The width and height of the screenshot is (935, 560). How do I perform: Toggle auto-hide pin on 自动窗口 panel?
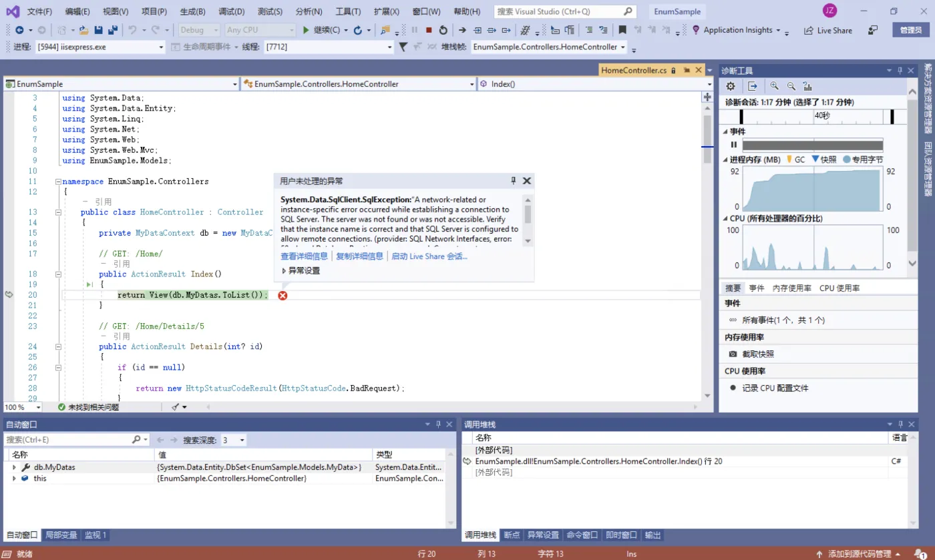click(x=438, y=424)
